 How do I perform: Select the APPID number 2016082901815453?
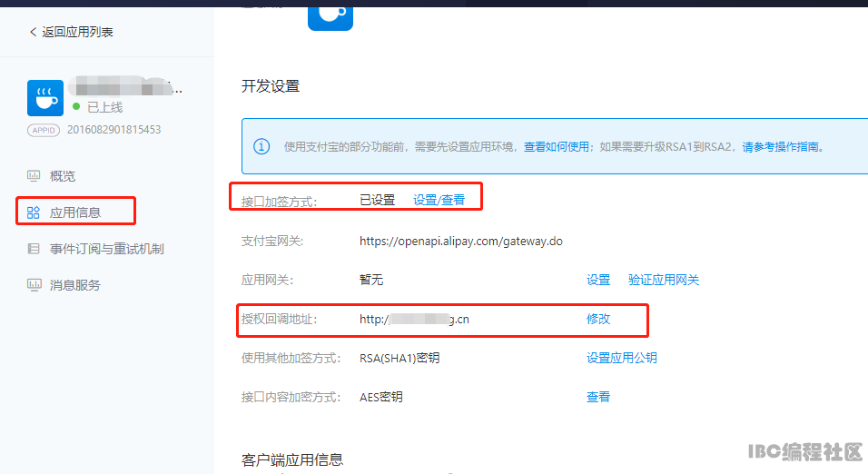[114, 130]
